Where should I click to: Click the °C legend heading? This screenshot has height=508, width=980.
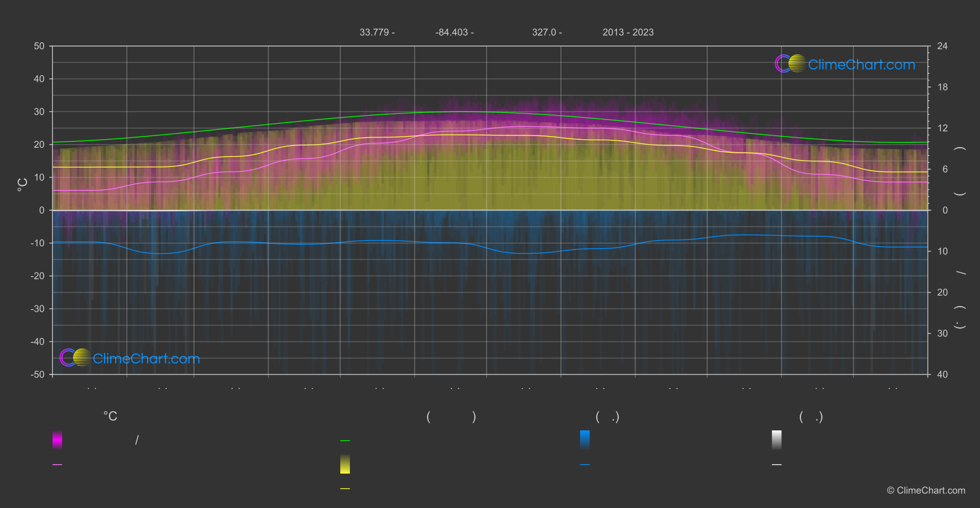110,417
